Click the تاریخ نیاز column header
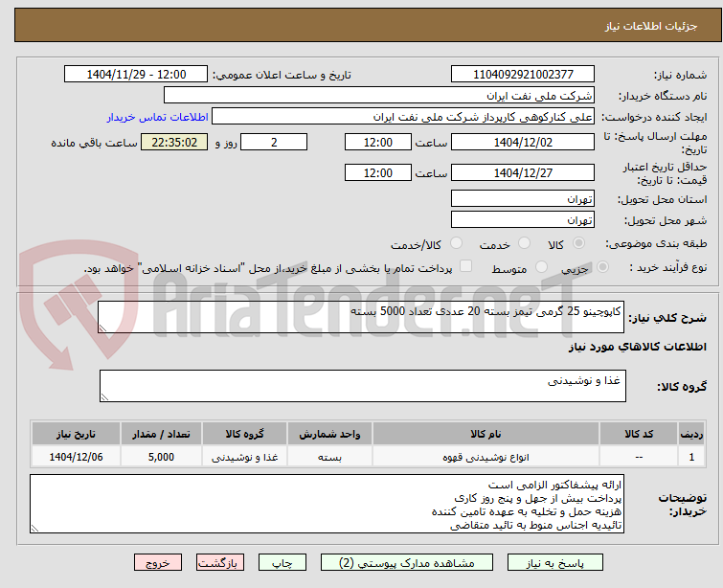Viewport: 723px width, 588px height. pyautogui.click(x=76, y=434)
